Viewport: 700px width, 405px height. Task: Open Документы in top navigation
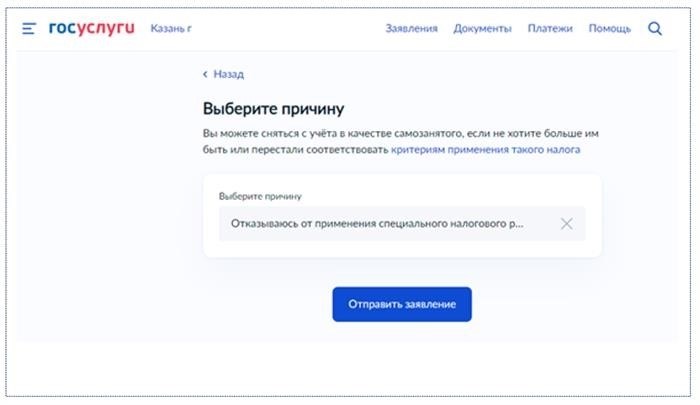[x=483, y=29]
